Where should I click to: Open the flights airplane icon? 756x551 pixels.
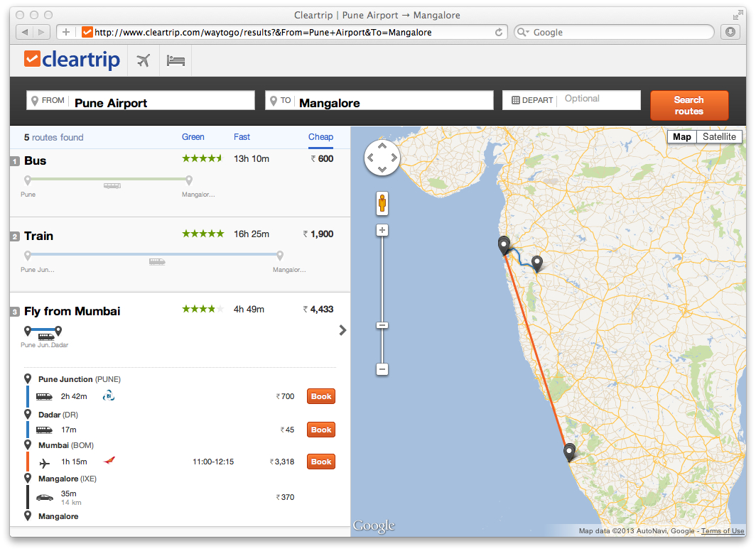[144, 60]
